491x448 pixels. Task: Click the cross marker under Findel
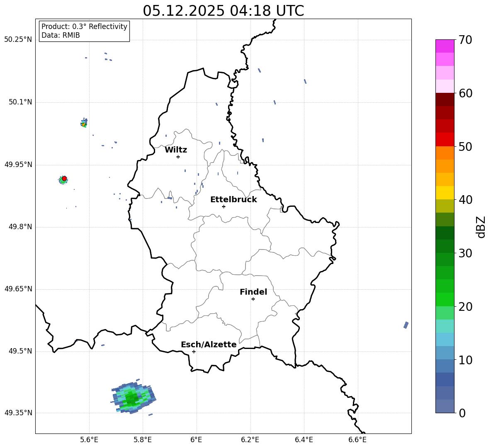(x=253, y=299)
